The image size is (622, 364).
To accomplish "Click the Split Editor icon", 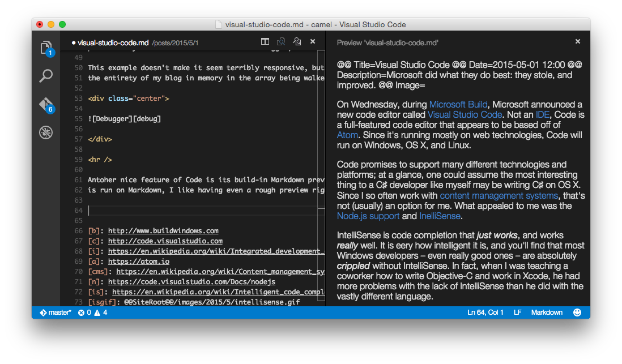I will point(265,42).
